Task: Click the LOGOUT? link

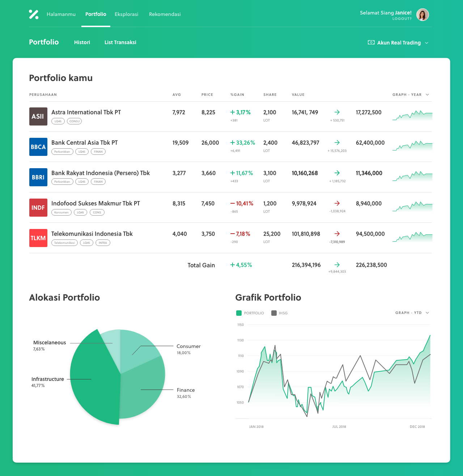Action: pyautogui.click(x=402, y=18)
